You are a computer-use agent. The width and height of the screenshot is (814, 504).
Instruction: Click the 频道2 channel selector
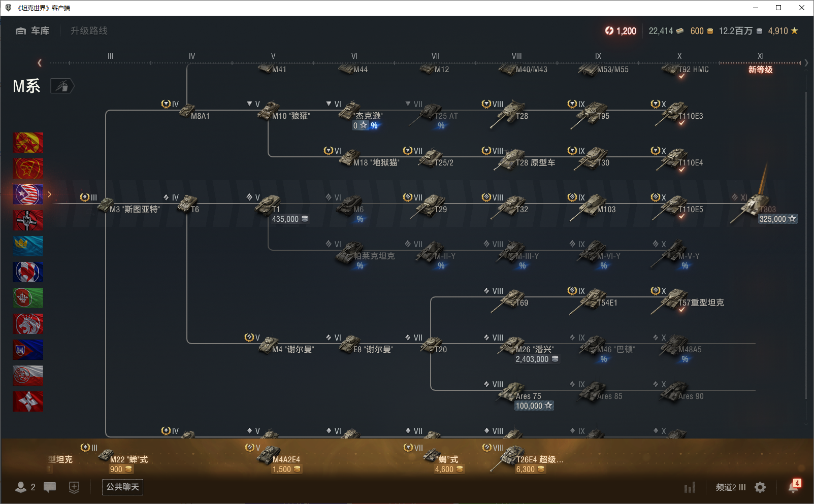click(731, 487)
